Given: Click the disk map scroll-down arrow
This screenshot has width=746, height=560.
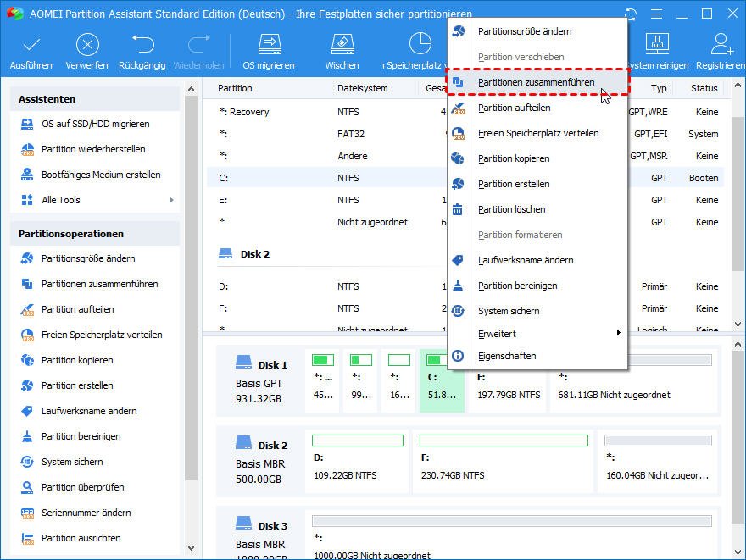Looking at the screenshot, I should pos(738,552).
